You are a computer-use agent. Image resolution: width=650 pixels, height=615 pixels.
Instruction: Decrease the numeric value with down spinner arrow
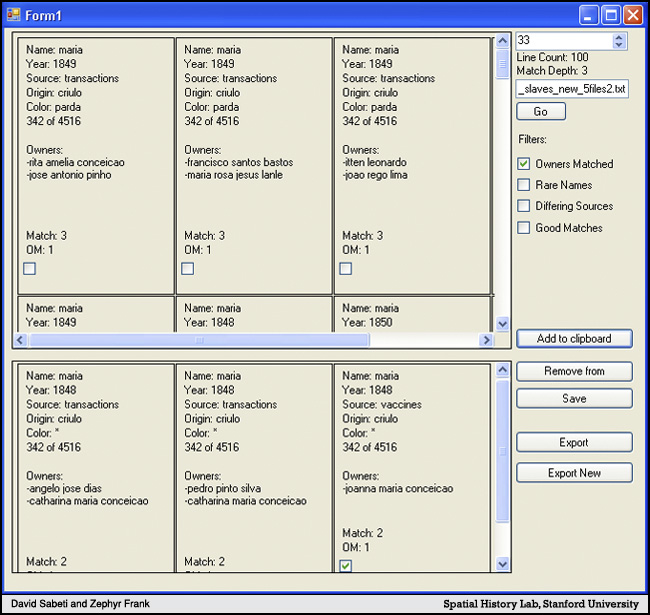(x=619, y=45)
